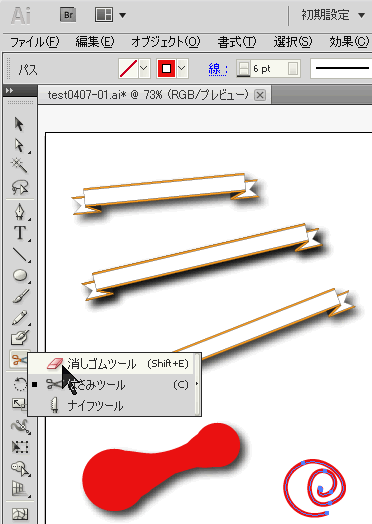
Task: Select the Selection tool arrow
Action: [x=19, y=124]
